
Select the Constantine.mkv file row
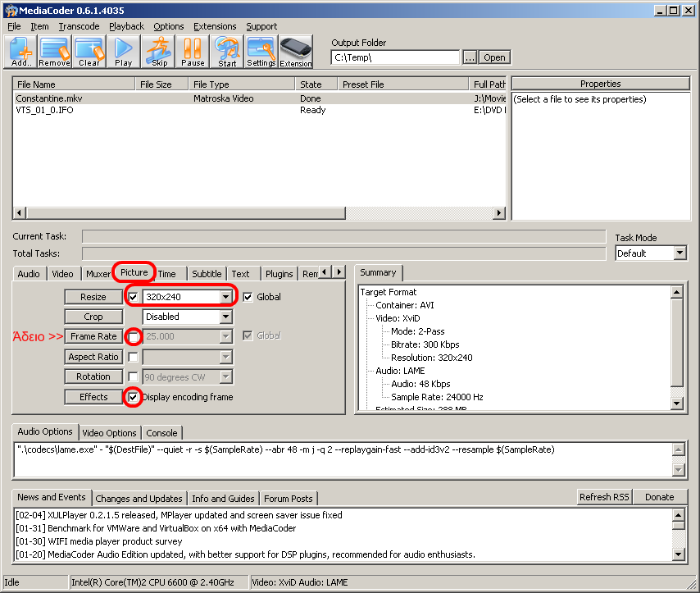pos(260,98)
